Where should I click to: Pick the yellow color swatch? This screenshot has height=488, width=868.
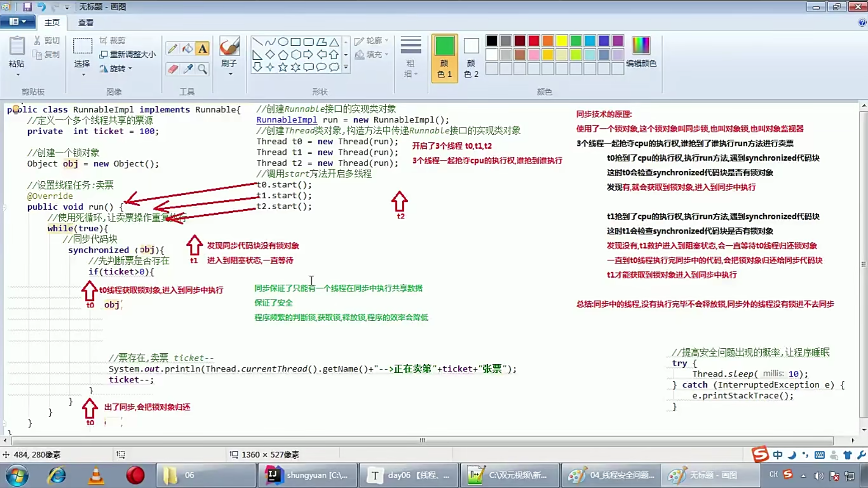(x=561, y=41)
